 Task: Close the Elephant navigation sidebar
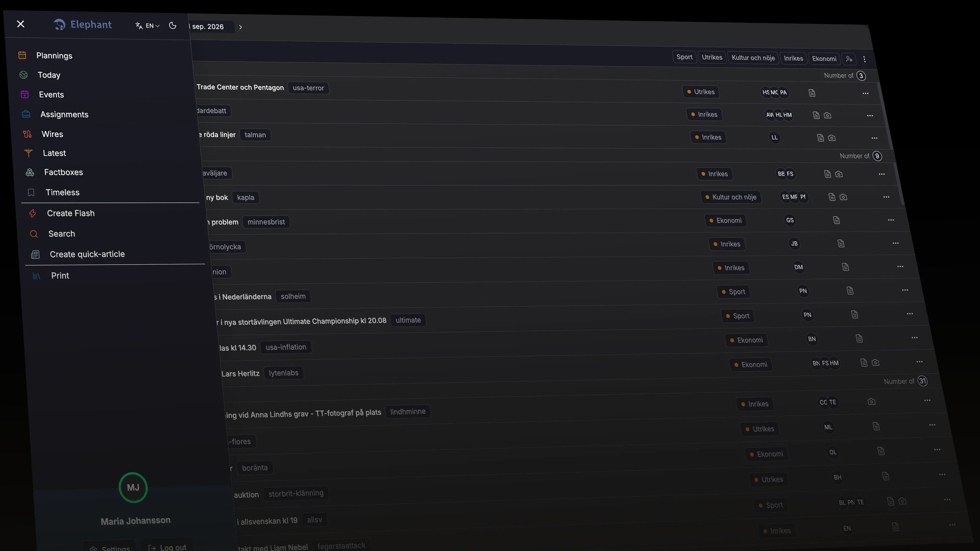point(21,24)
